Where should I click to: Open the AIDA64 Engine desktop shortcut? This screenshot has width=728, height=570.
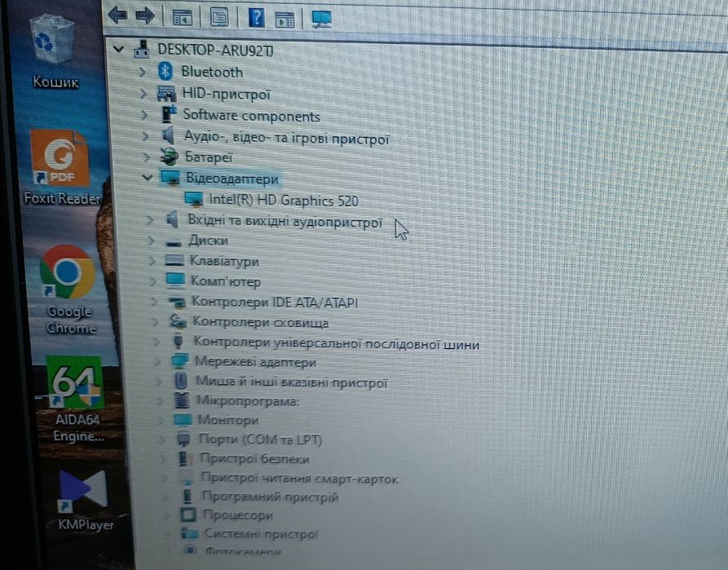77,400
